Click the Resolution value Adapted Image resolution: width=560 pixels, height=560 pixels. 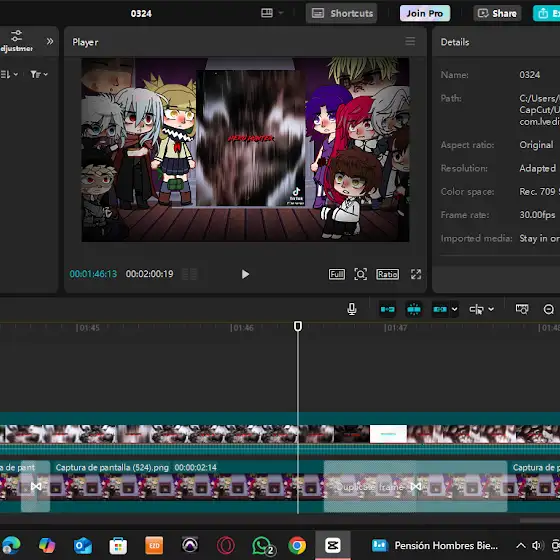(x=538, y=168)
